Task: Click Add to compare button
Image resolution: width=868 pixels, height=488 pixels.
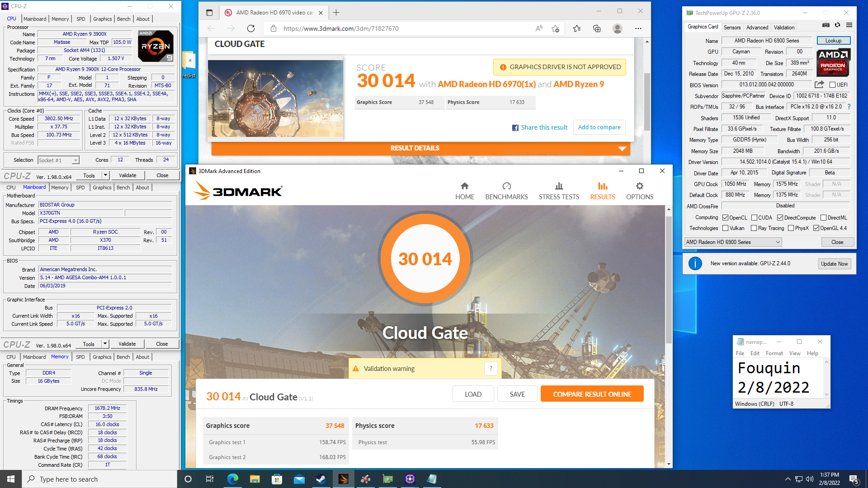Action: coord(599,127)
